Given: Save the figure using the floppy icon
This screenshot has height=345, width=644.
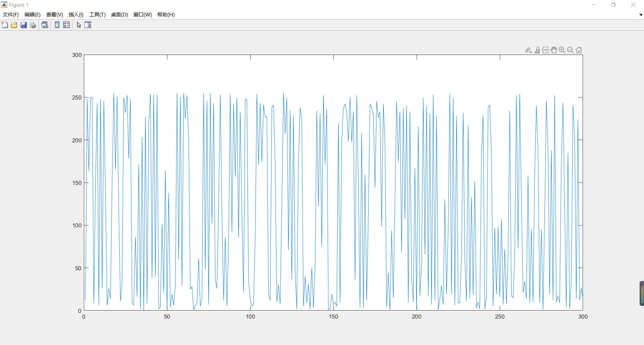Looking at the screenshot, I should coord(23,25).
